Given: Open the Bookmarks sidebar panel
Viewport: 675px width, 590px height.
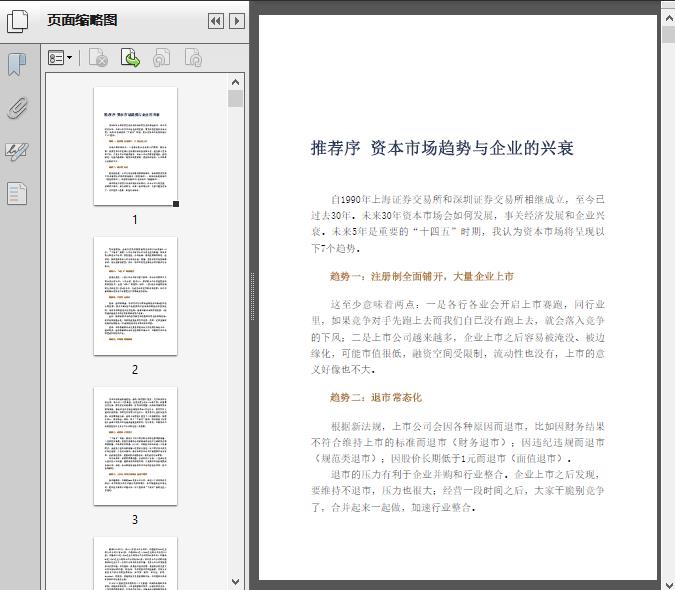Looking at the screenshot, I should (17, 65).
